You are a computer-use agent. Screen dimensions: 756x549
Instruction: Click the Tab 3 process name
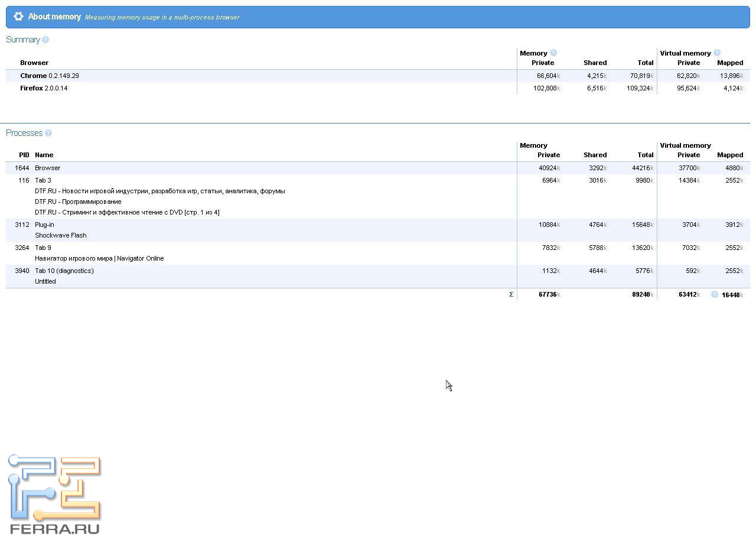coord(43,180)
